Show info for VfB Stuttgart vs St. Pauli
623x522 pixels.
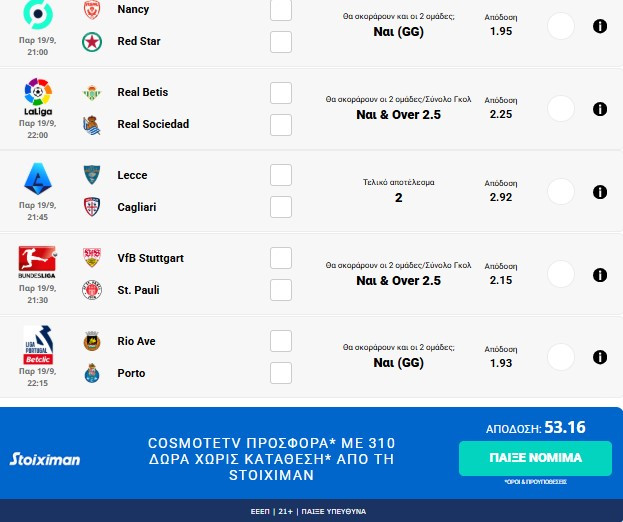(x=600, y=275)
